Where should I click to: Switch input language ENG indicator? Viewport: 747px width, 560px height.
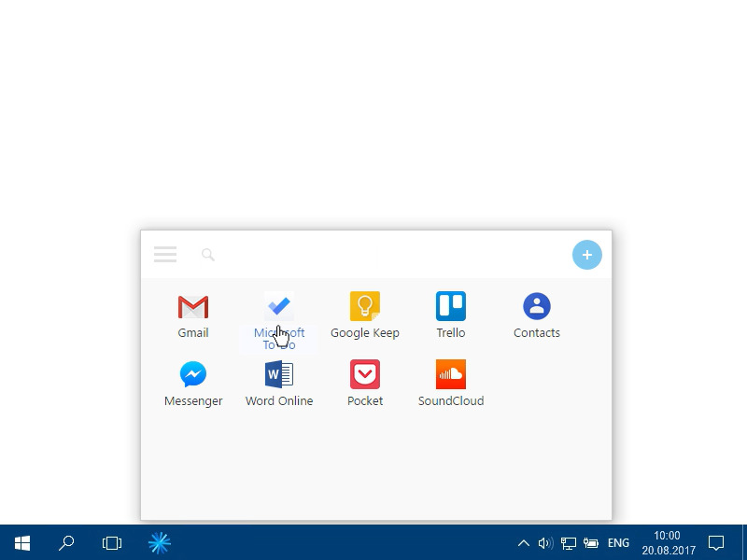tap(618, 543)
